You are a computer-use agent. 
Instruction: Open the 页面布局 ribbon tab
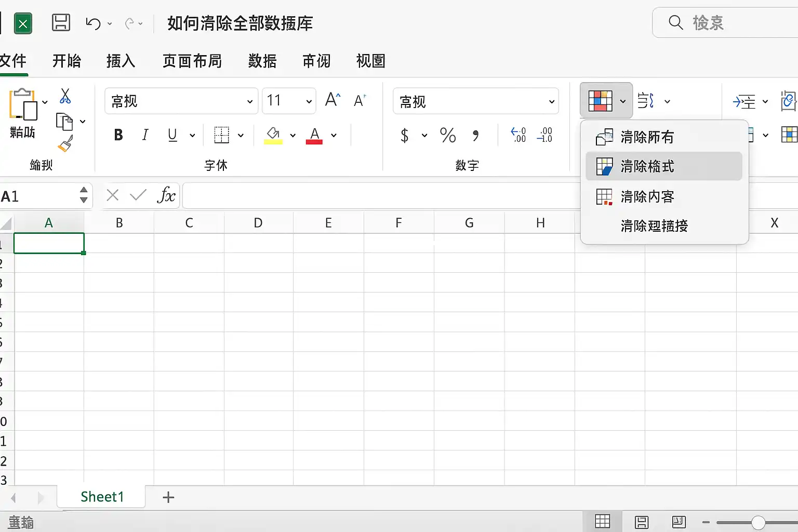192,61
